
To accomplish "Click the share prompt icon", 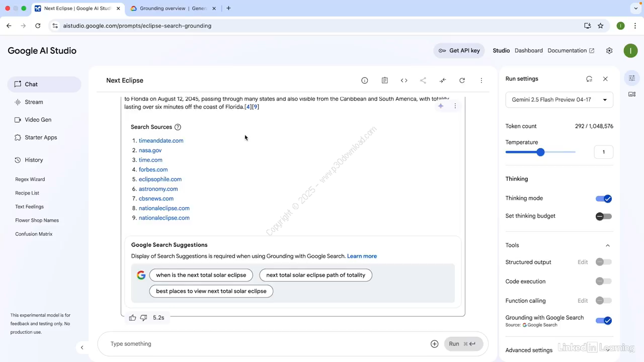I will tap(423, 80).
